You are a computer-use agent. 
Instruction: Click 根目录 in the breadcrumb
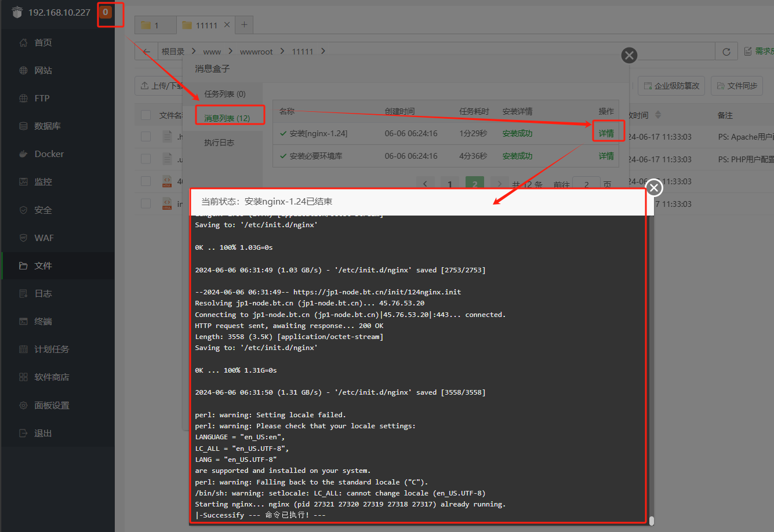173,51
